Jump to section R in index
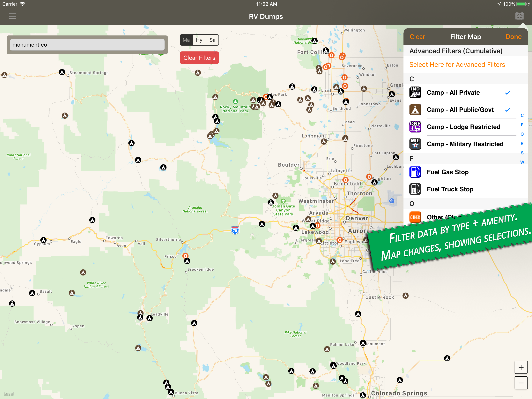 tap(522, 143)
